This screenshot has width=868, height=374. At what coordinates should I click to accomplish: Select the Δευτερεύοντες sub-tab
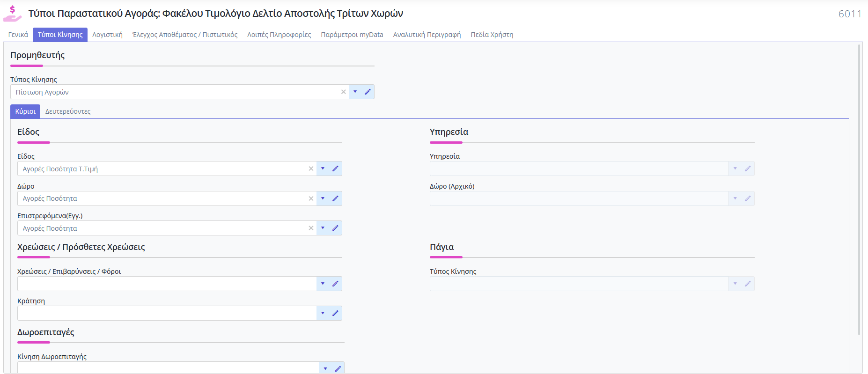coord(68,111)
